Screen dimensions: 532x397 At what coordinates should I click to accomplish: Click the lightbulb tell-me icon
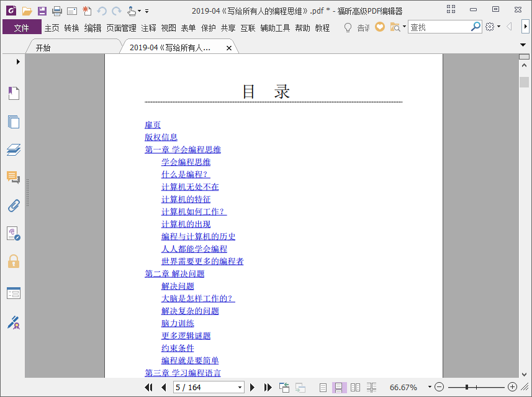pos(348,27)
